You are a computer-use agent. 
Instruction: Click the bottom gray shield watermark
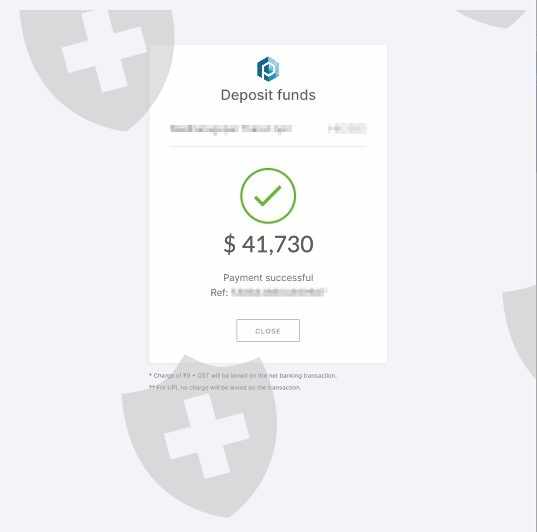(x=199, y=436)
